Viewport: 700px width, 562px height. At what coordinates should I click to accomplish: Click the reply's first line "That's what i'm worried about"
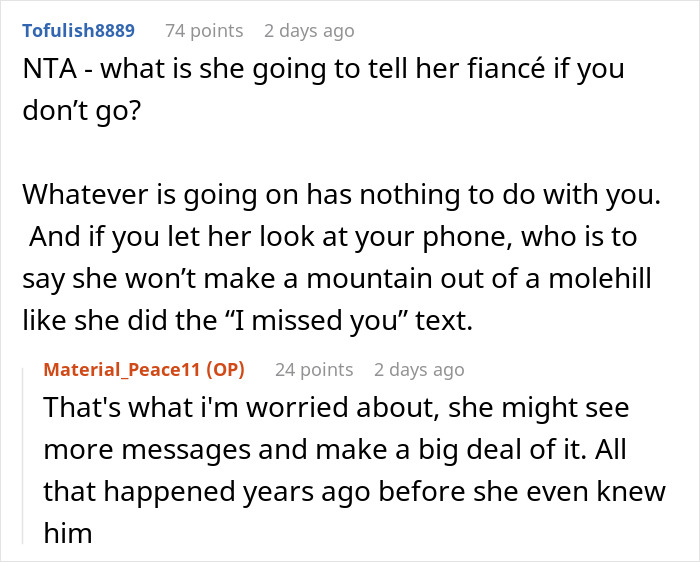241,408
